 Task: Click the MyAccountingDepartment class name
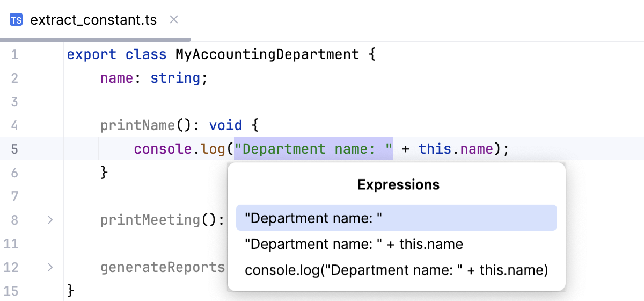[267, 55]
